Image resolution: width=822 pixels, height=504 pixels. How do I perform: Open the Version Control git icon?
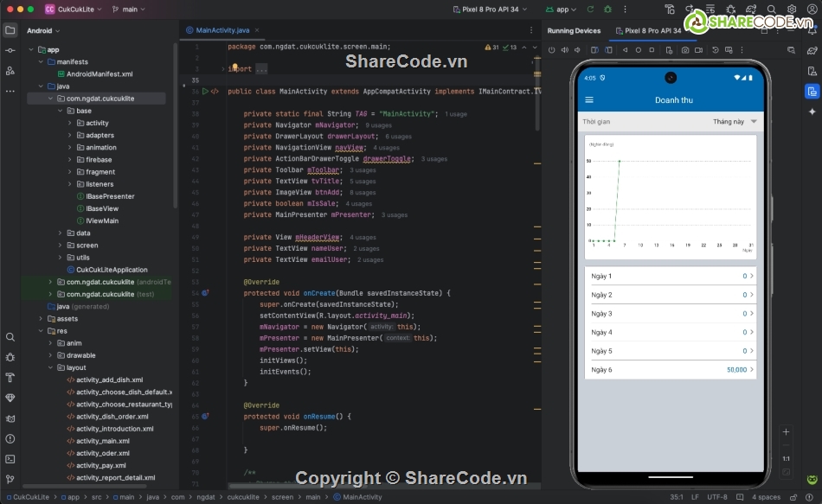coord(10,480)
